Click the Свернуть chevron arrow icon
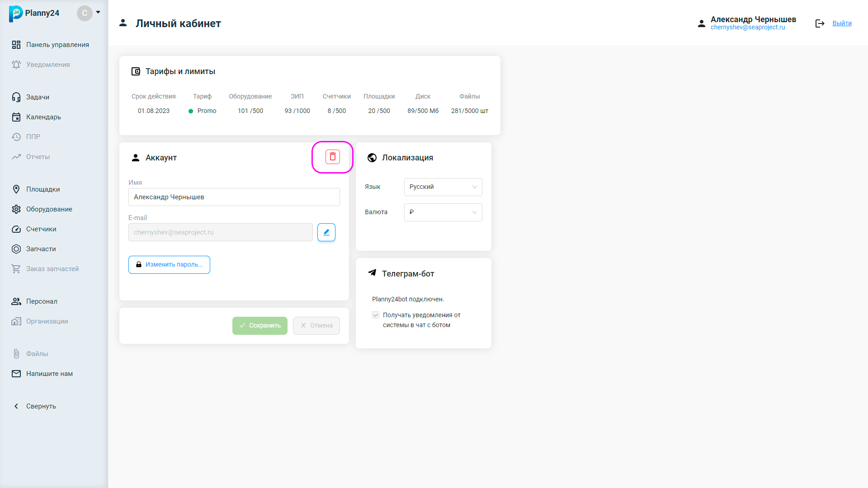868x488 pixels. tap(16, 406)
